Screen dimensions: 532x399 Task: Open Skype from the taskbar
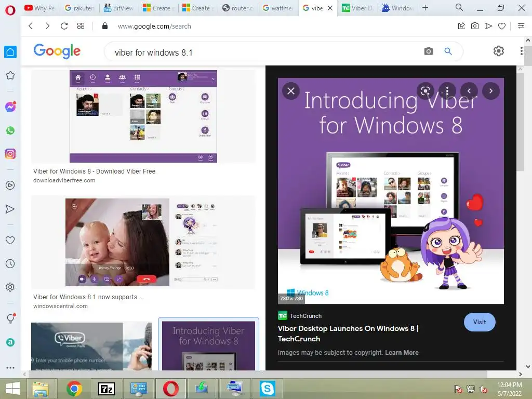pos(268,389)
